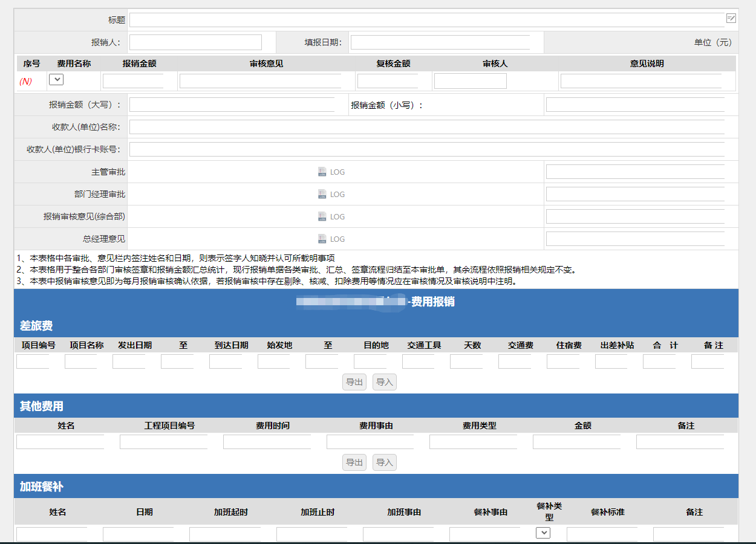Image resolution: width=756 pixels, height=544 pixels.
Task: Open the 总经理意见 LOG icon
Action: click(322, 239)
